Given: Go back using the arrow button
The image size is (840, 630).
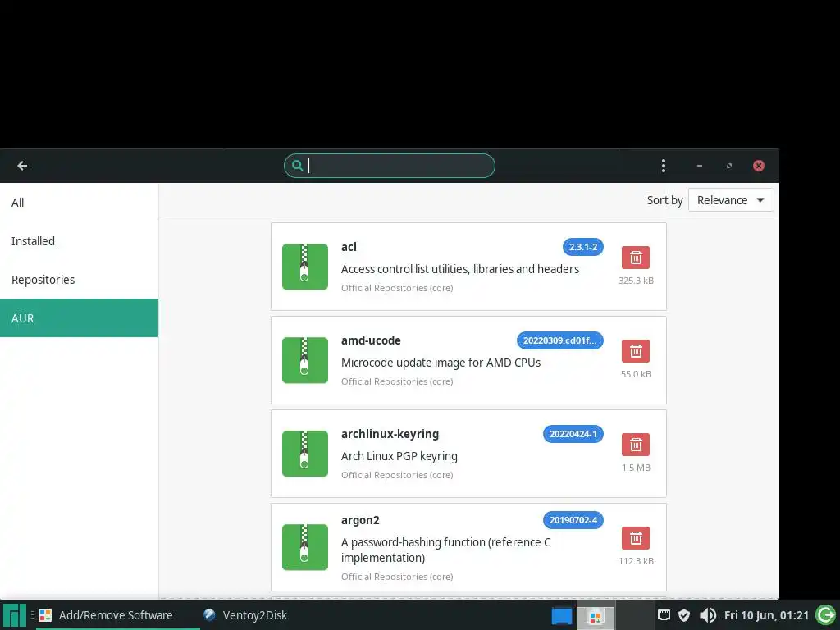Looking at the screenshot, I should point(22,166).
